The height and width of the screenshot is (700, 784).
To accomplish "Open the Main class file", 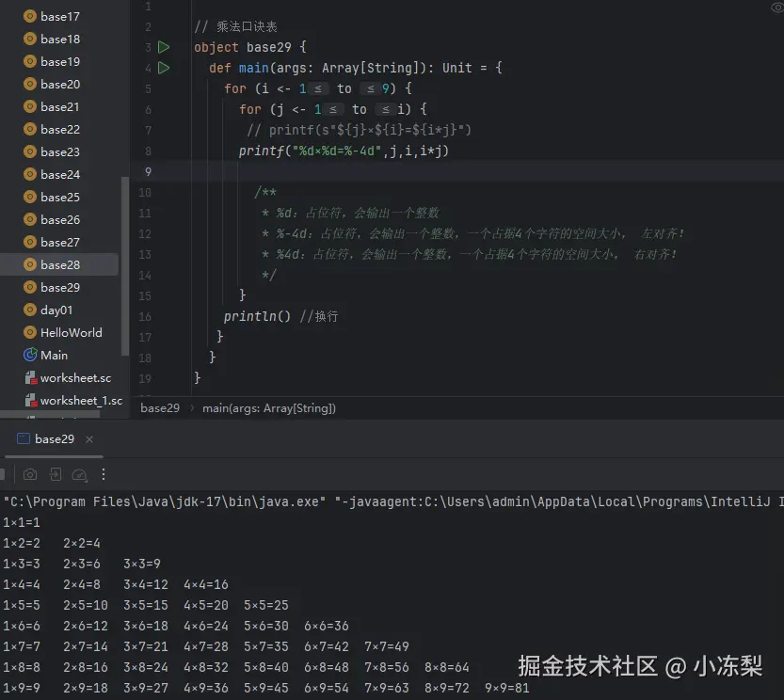I will click(x=54, y=355).
